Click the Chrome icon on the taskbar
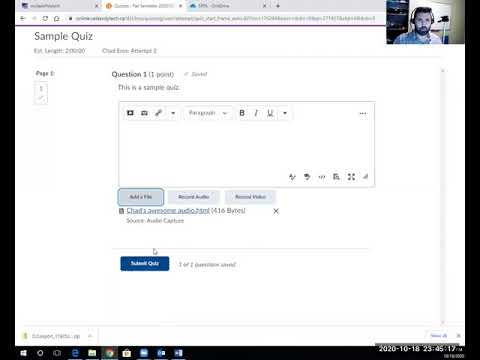 (110, 353)
